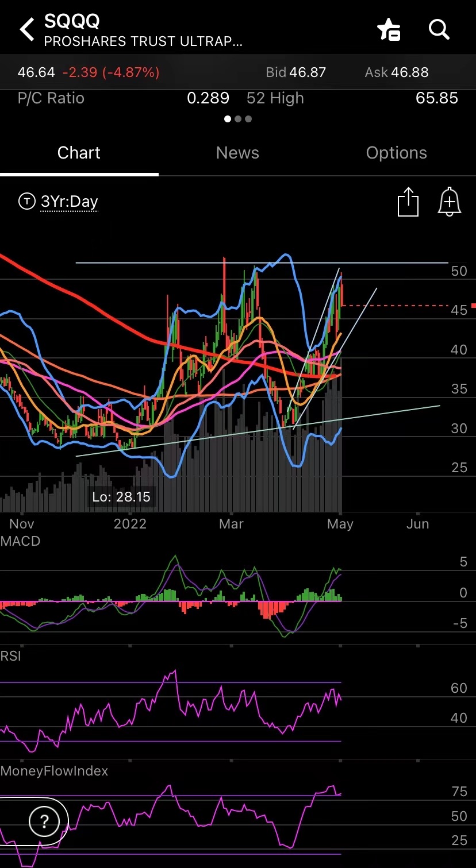Image resolution: width=476 pixels, height=868 pixels.
Task: Open the search magnifier icon
Action: coord(439,29)
